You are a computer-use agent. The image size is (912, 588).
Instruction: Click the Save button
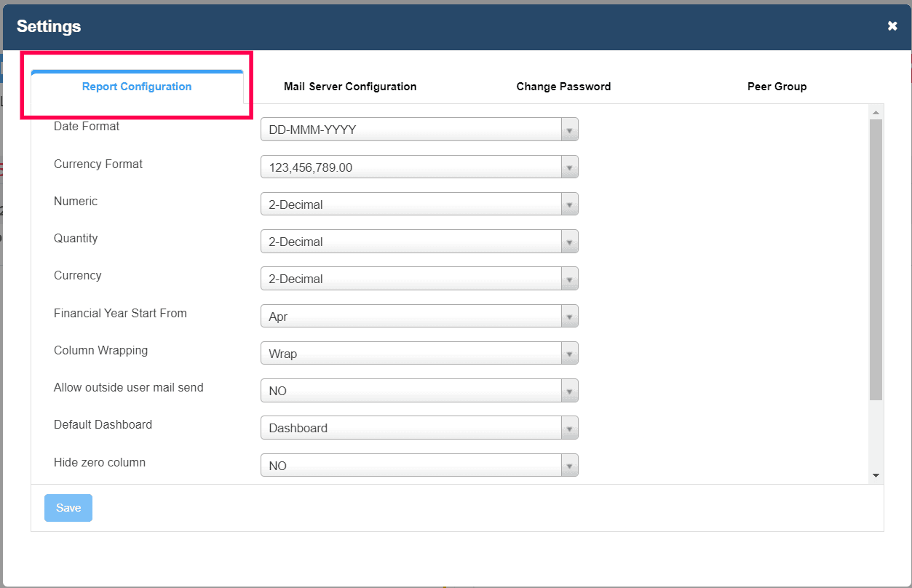(x=68, y=508)
